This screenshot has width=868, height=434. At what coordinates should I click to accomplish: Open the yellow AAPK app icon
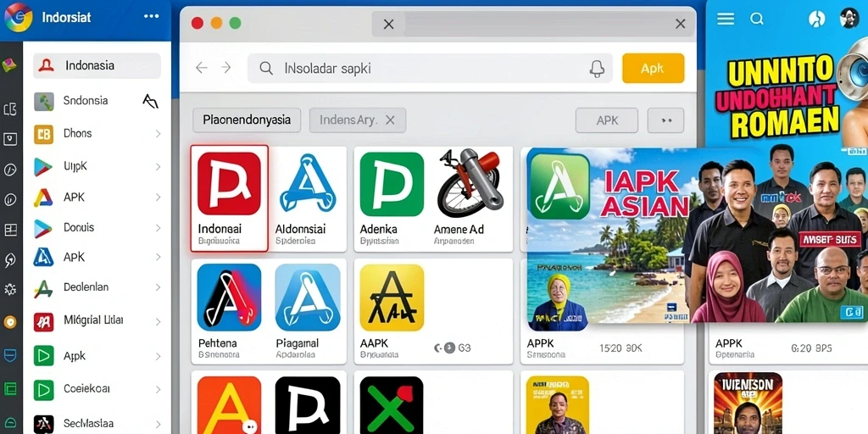coord(392,298)
